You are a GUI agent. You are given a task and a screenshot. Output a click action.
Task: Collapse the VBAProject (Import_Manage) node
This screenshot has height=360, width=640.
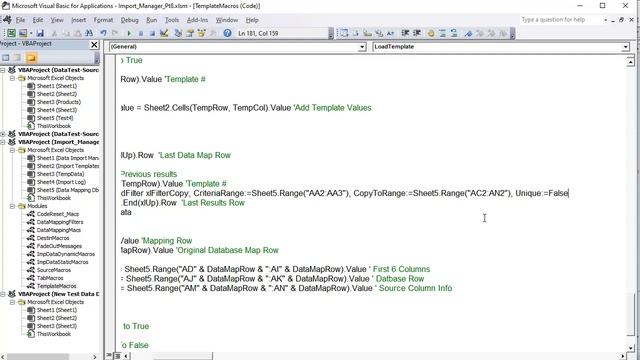coord(3,142)
